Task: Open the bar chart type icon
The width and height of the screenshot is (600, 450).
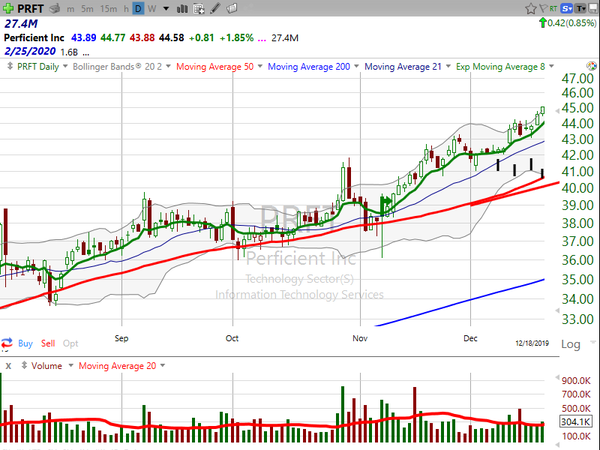Action: (182, 8)
